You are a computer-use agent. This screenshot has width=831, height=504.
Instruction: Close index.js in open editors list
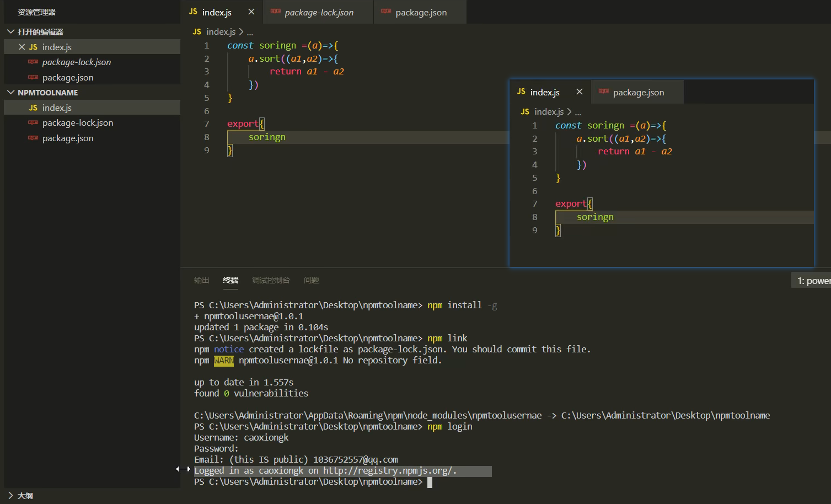pyautogui.click(x=22, y=47)
